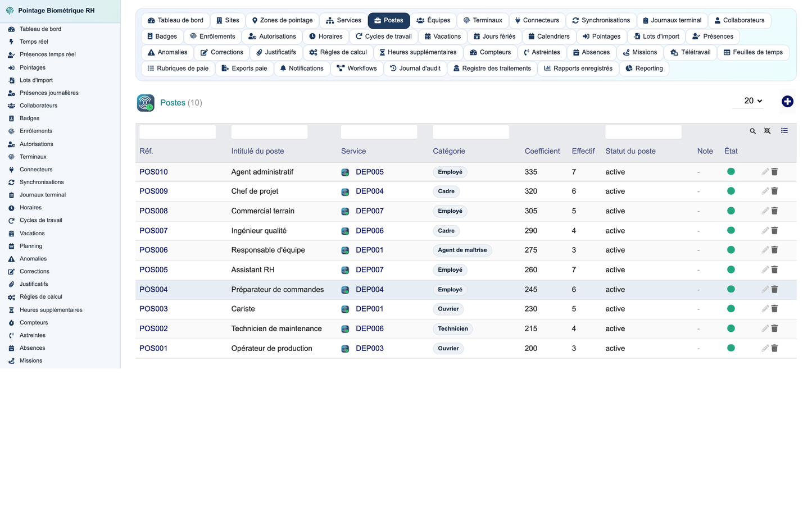Click the Postes fingerprint module icon
This screenshot has height=507, width=812.
tap(146, 103)
